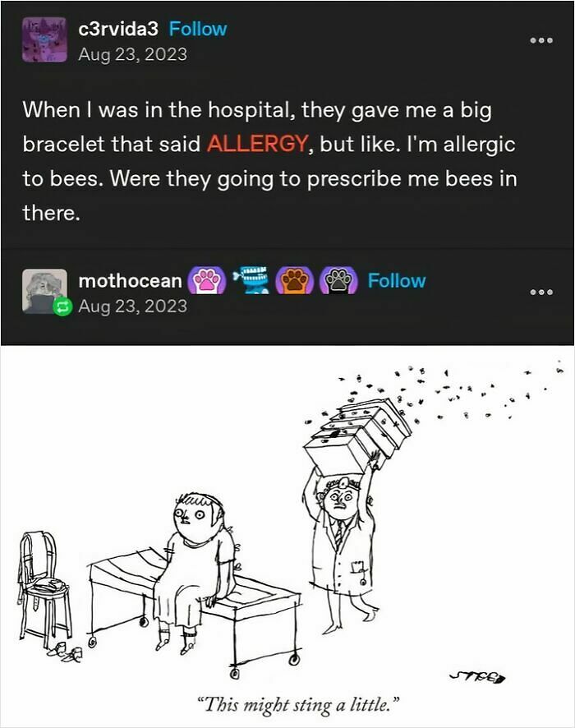
Task: Click the cartoonist signature on drawing
Action: tap(478, 677)
